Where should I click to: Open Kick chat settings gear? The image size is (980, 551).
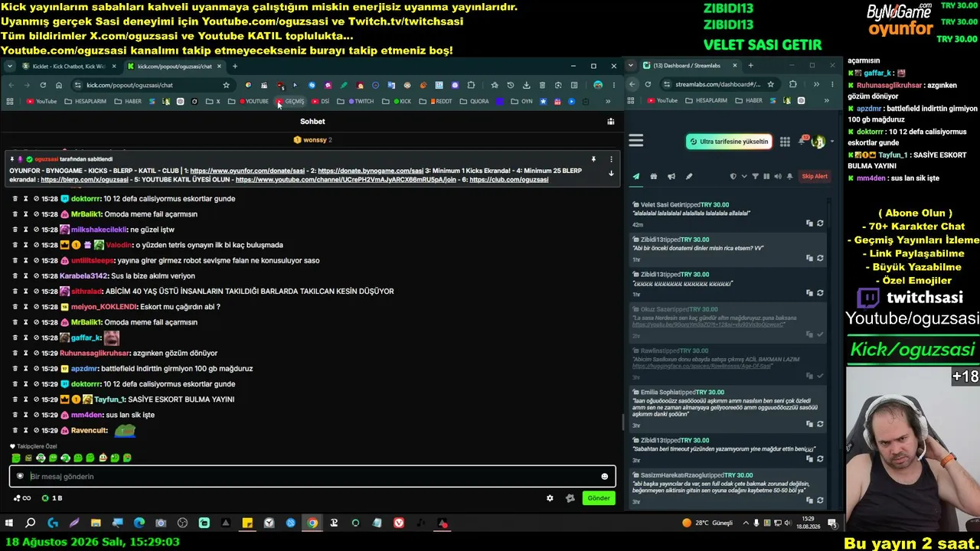[550, 498]
